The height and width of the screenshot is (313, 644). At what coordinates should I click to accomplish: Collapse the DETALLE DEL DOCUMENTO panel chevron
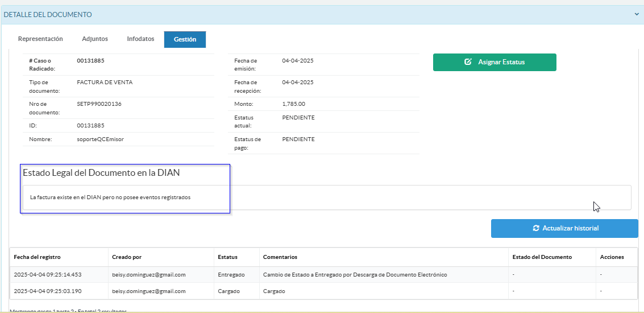[x=637, y=15]
